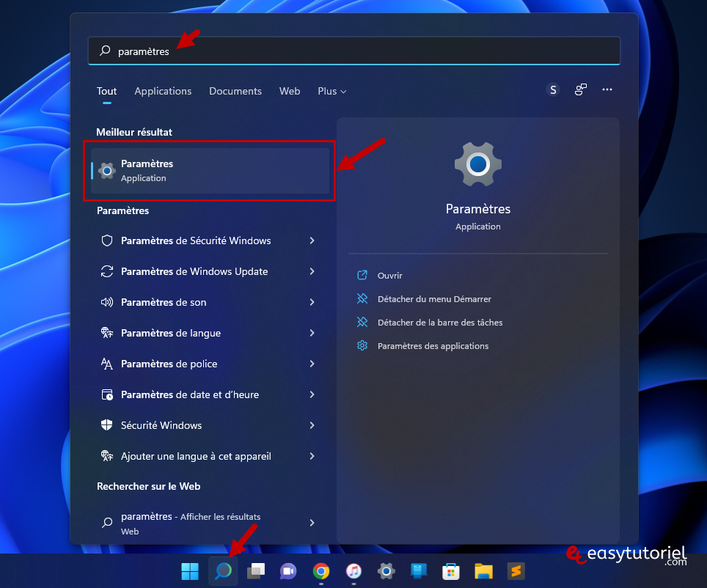
Task: Click the font icon for Paramètres de police
Action: click(x=107, y=364)
